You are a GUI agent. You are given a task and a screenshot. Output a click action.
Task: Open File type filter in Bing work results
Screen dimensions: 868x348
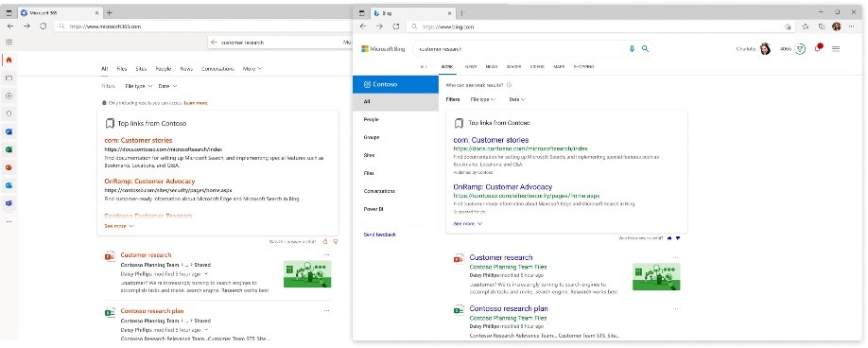[x=483, y=99]
